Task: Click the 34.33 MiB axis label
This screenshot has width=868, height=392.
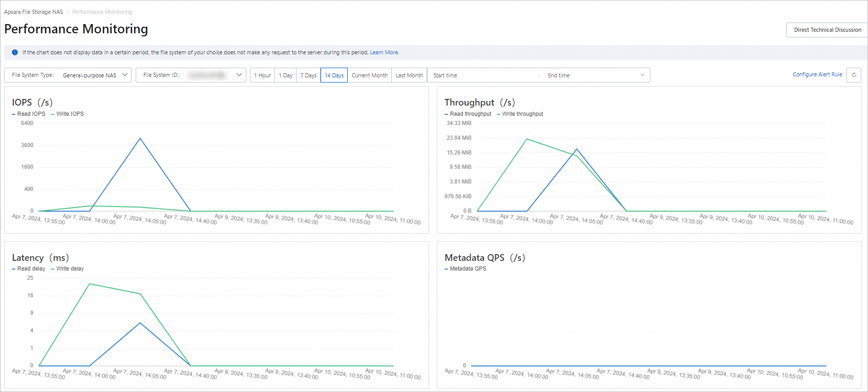Action: coord(459,123)
